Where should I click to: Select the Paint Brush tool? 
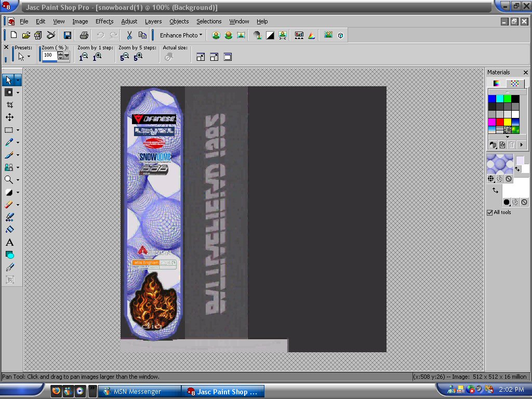pyautogui.click(x=9, y=155)
